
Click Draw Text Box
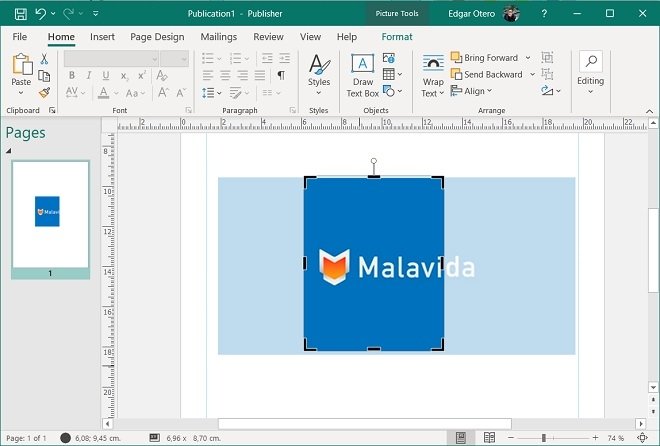coord(362,76)
